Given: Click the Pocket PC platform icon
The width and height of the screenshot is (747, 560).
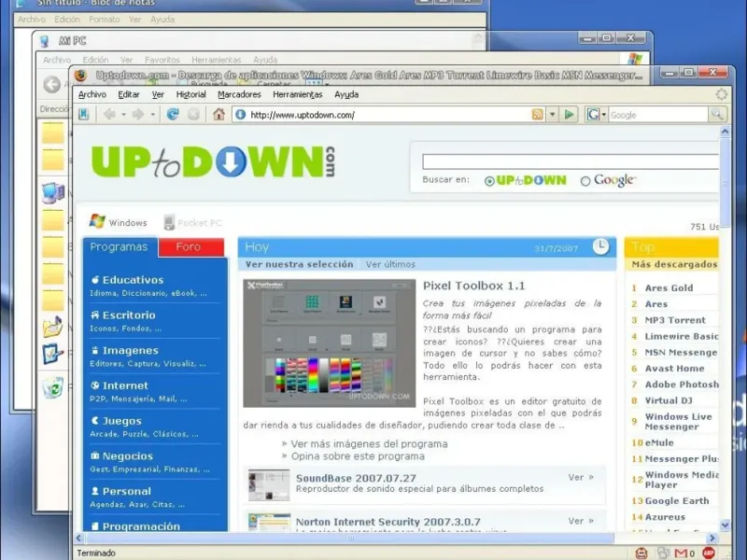Looking at the screenshot, I should (x=169, y=222).
